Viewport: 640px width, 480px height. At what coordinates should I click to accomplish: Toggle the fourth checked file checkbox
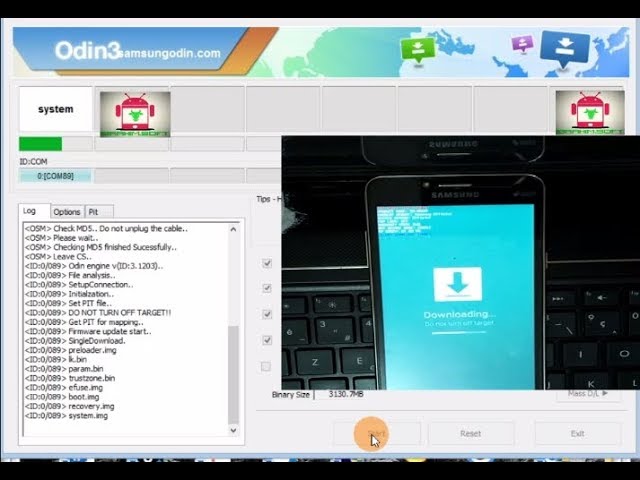(267, 340)
